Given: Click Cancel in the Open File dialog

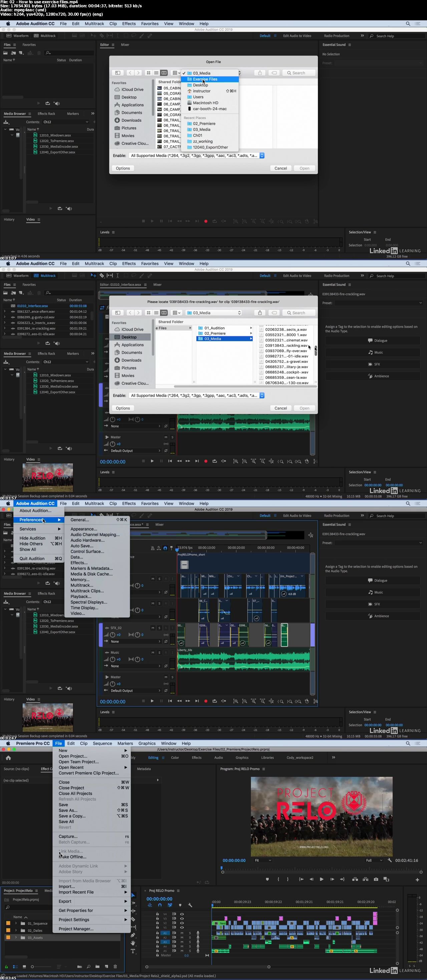Looking at the screenshot, I should 281,168.
